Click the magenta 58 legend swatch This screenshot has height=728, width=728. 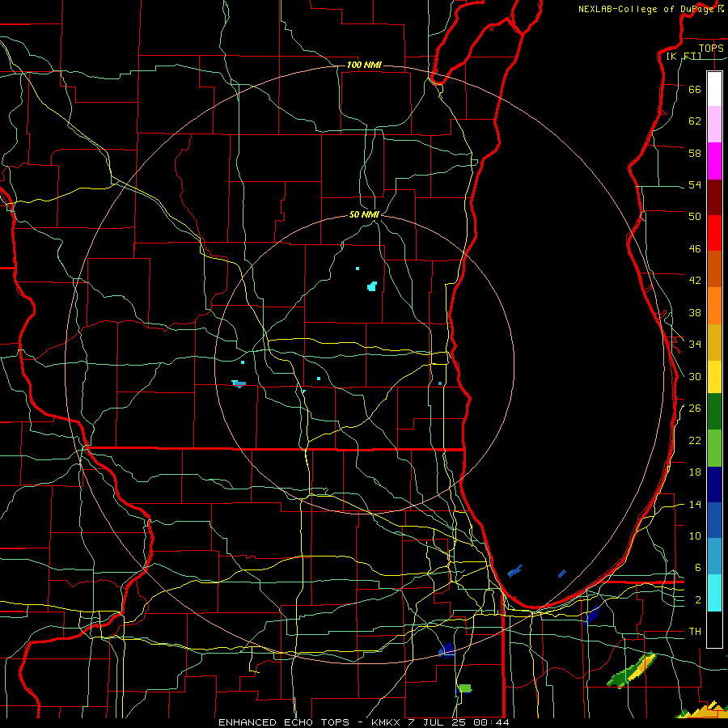click(714, 161)
